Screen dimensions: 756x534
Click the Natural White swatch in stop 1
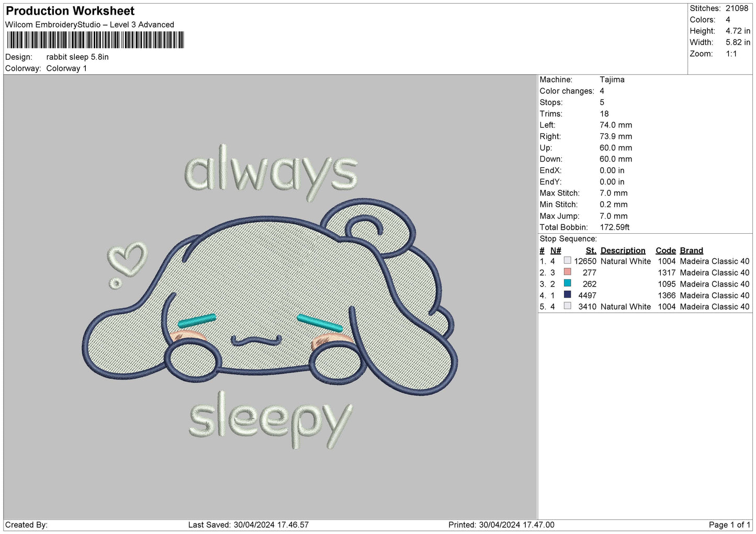[x=567, y=260]
